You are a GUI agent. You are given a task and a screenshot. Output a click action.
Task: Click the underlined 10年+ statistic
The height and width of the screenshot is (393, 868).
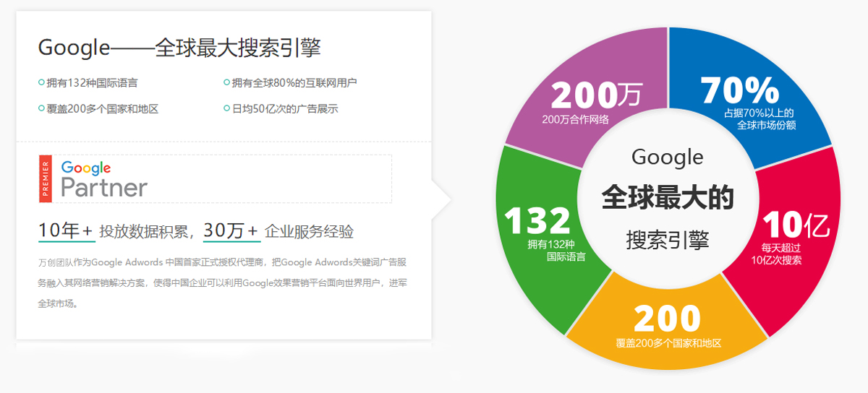pos(66,230)
